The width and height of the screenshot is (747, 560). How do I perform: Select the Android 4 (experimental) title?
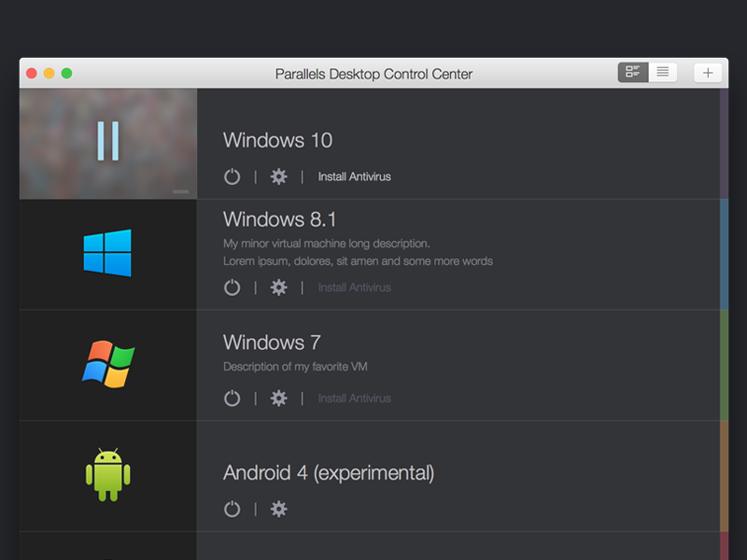tap(328, 473)
